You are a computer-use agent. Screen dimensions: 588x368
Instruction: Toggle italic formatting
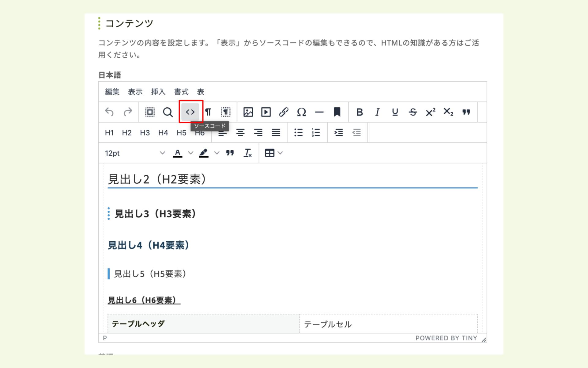point(377,112)
